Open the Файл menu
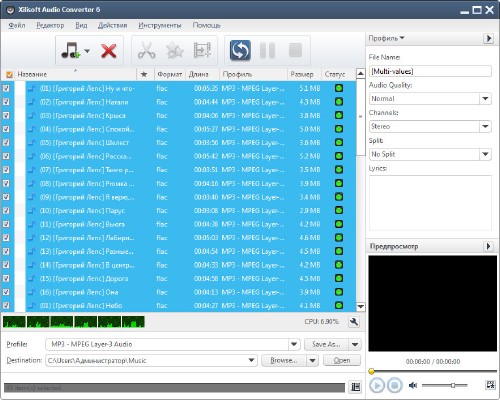Screen dimensions: 500x400 pos(17,25)
